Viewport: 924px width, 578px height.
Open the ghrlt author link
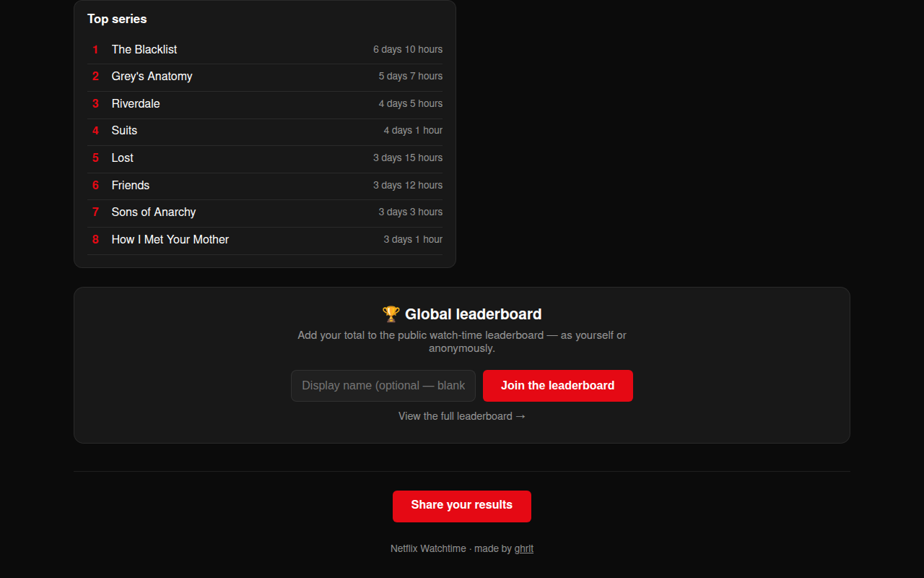click(524, 548)
